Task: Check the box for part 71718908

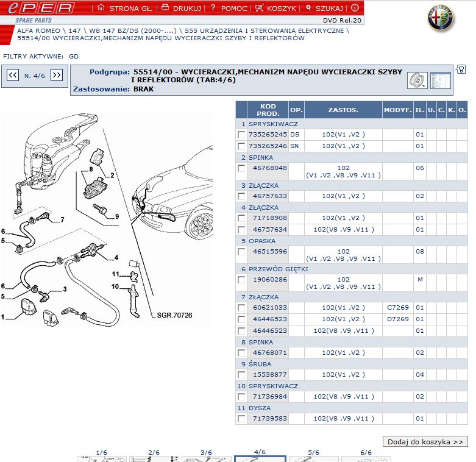Action: pyautogui.click(x=241, y=218)
